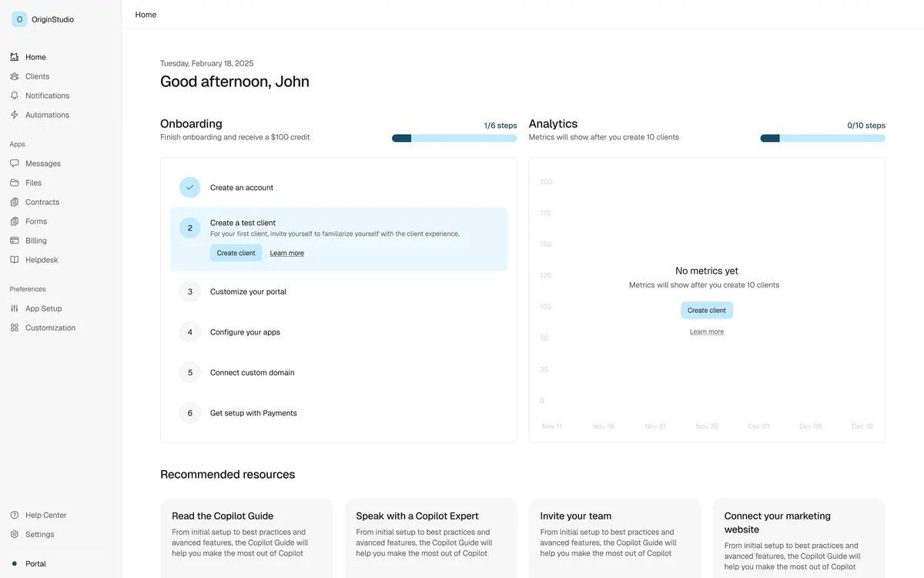Select the Automations lightning icon
This screenshot has width=924, height=578.
pos(13,114)
